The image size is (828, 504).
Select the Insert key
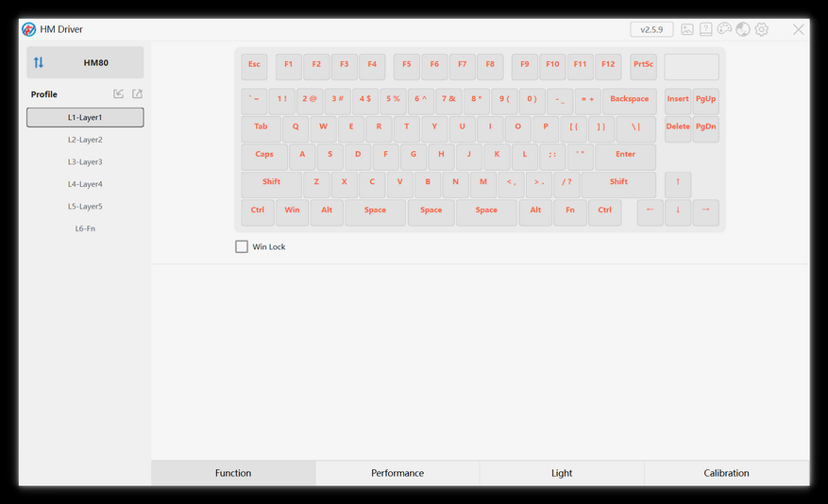coord(678,101)
